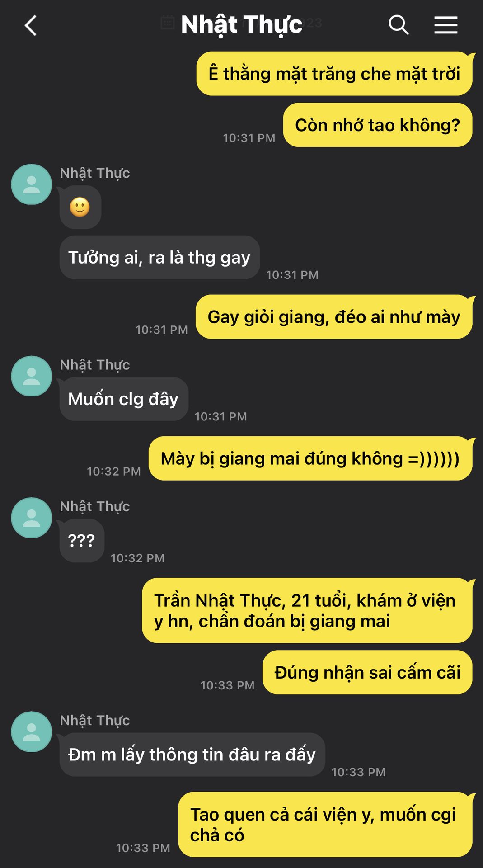Screen dimensions: 483x868
Task: Tap the 'Tưởng ai, ra là thg gay' message
Action: pos(159,258)
